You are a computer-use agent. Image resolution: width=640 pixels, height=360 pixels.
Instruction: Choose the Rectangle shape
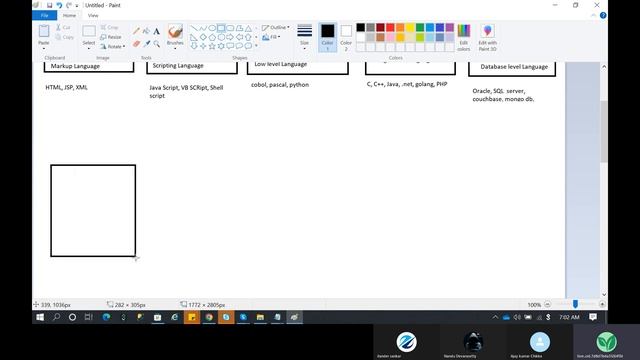coord(221,28)
